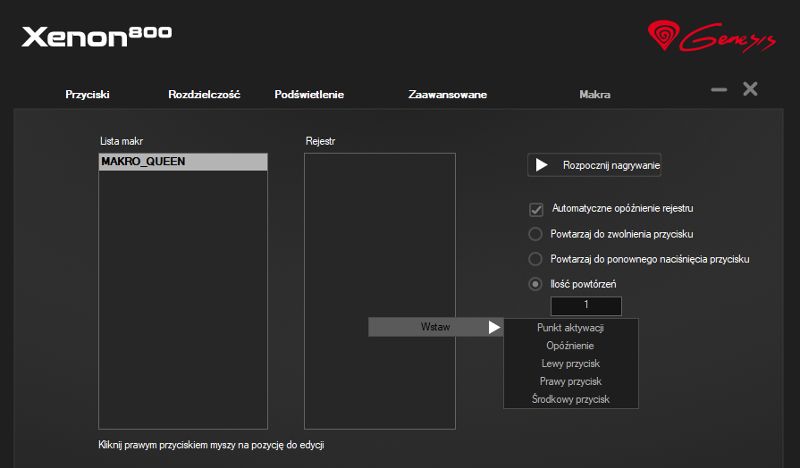The height and width of the screenshot is (468, 800).
Task: Open the Wstaw context menu item
Action: 436,327
